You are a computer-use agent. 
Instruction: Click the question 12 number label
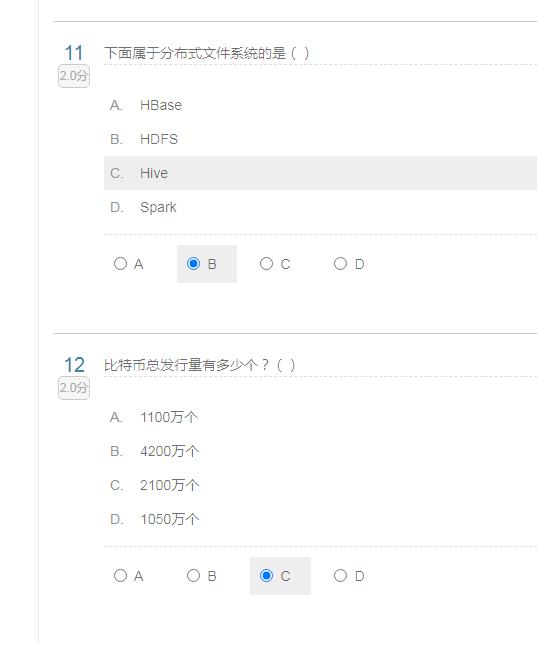tap(74, 364)
